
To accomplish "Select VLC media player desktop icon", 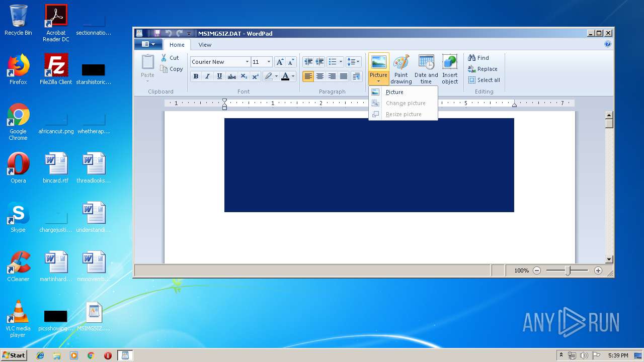I will point(18,319).
